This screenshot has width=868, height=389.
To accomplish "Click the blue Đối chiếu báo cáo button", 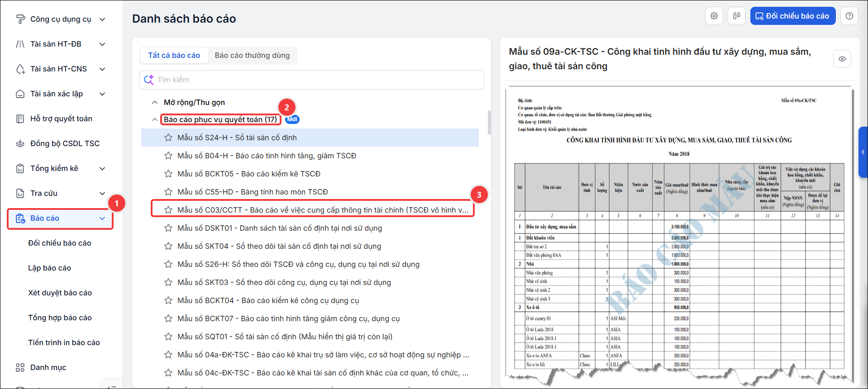I will tap(793, 16).
